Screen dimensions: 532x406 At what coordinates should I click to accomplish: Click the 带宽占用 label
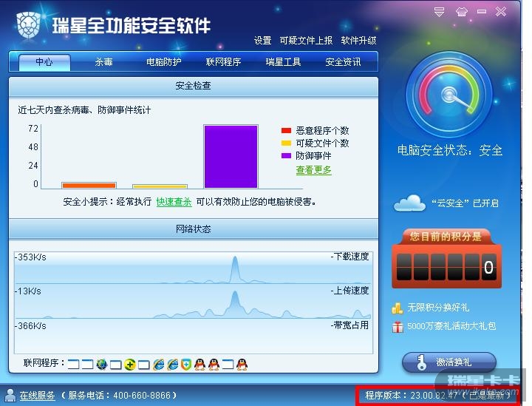pos(350,325)
